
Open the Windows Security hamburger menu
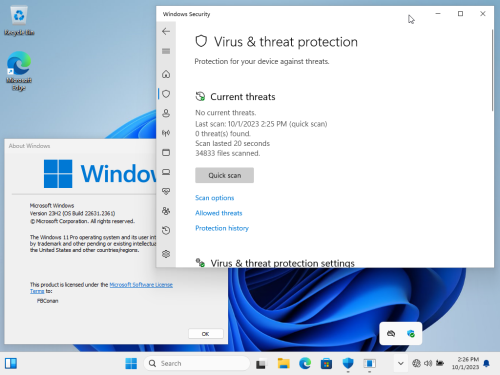[x=166, y=51]
